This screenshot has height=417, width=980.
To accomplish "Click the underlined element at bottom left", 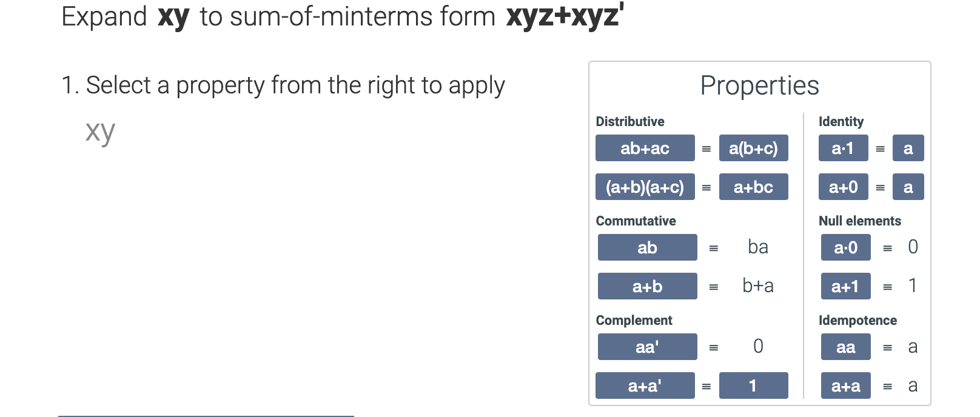I will pyautogui.click(x=206, y=416).
